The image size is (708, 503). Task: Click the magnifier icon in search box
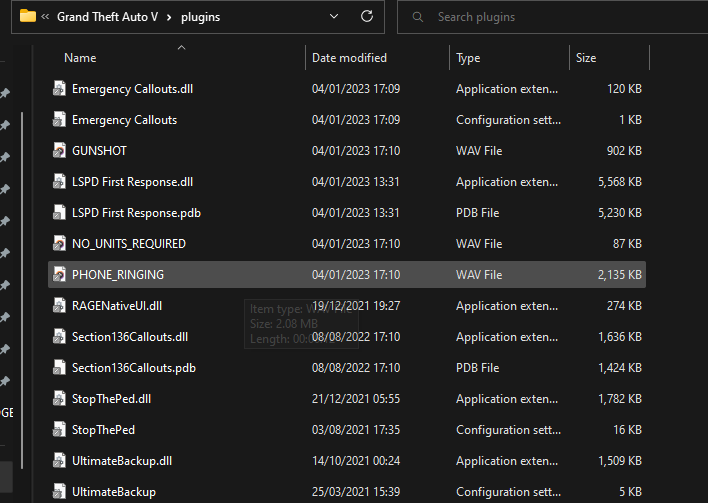(x=416, y=17)
